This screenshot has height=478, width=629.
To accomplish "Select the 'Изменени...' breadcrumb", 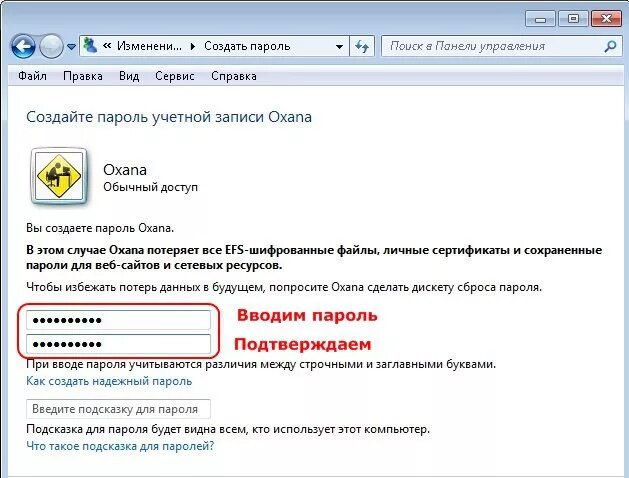I will tap(149, 46).
